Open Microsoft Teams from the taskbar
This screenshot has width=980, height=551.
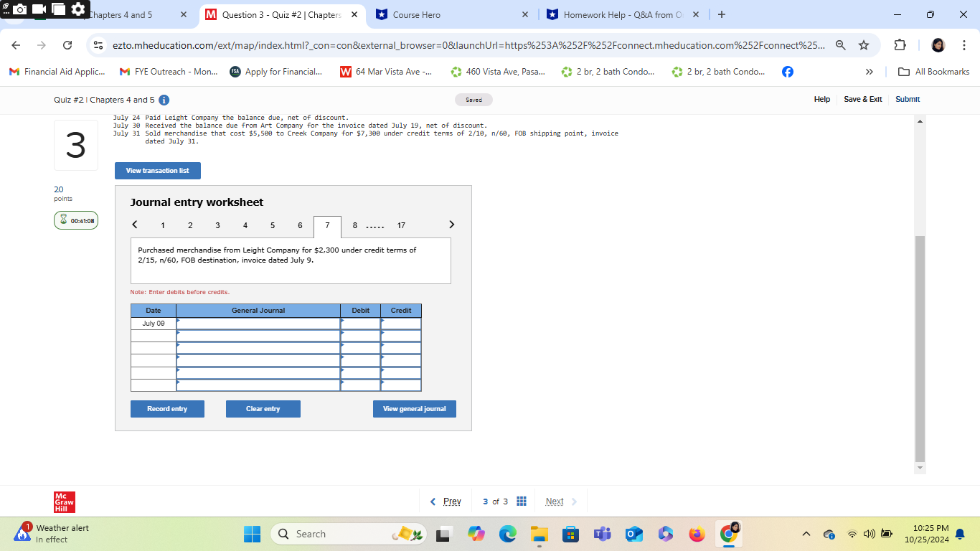(x=602, y=534)
